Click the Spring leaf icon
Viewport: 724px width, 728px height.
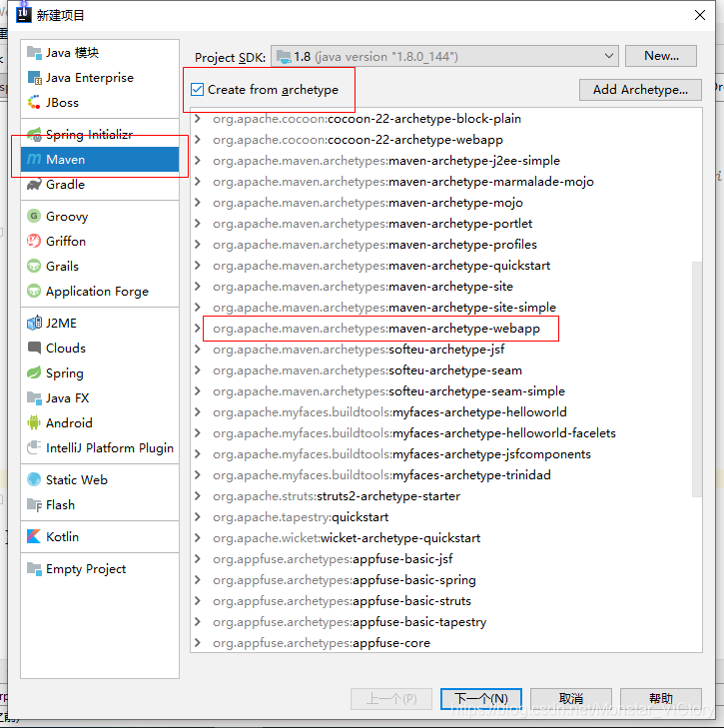(x=34, y=372)
